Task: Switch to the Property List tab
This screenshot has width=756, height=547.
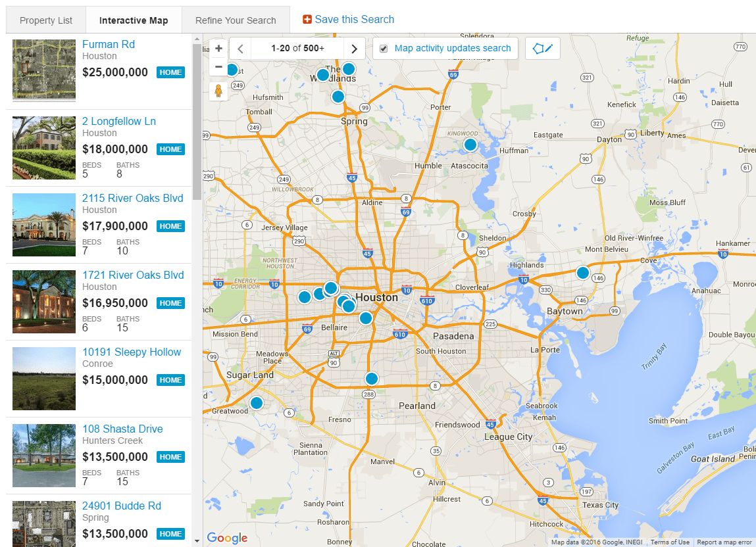Action: coord(45,20)
